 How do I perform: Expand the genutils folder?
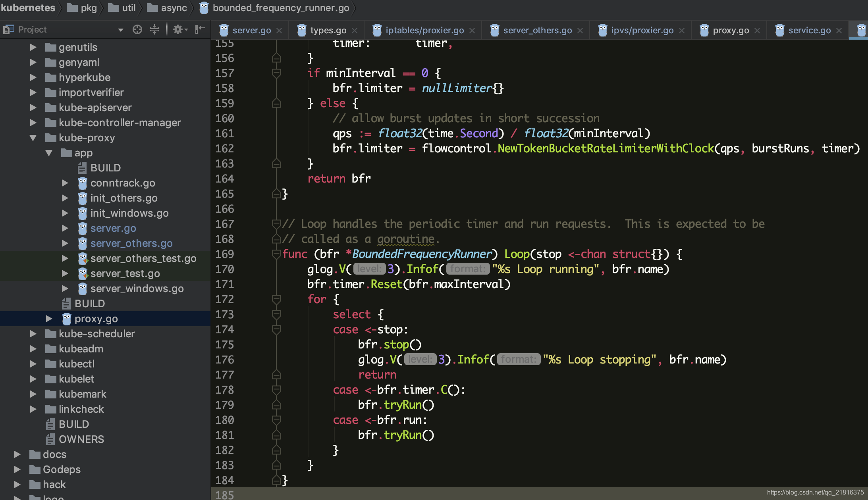33,47
